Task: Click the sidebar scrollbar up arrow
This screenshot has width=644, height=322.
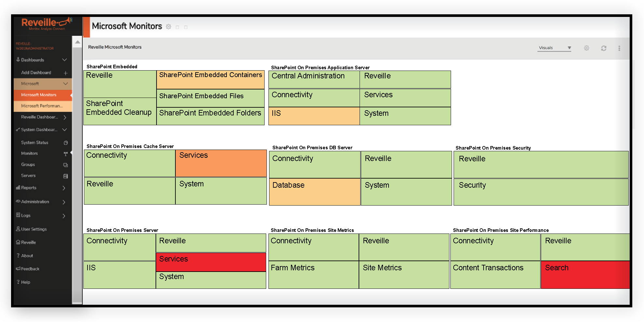Action: click(x=77, y=42)
